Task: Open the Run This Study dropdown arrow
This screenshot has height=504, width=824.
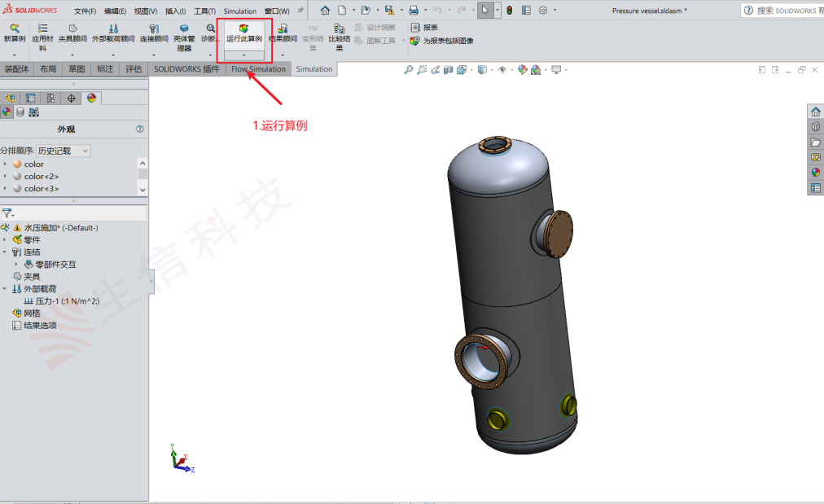Action: [x=243, y=55]
